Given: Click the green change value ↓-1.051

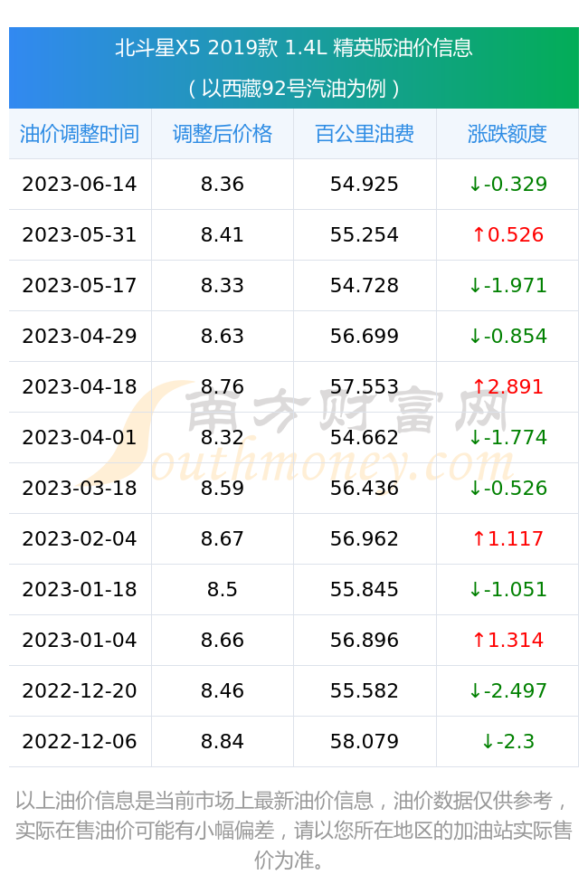Looking at the screenshot, I should [508, 590].
